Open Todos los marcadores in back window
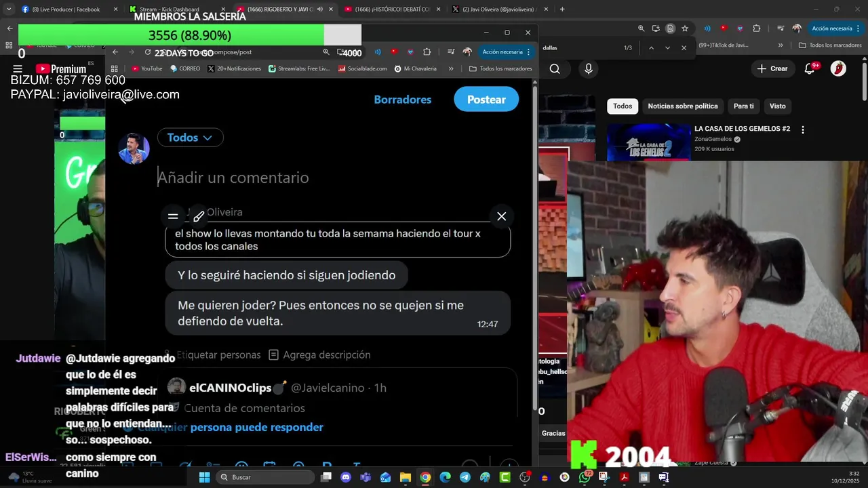Image resolution: width=868 pixels, height=488 pixels. [830, 45]
